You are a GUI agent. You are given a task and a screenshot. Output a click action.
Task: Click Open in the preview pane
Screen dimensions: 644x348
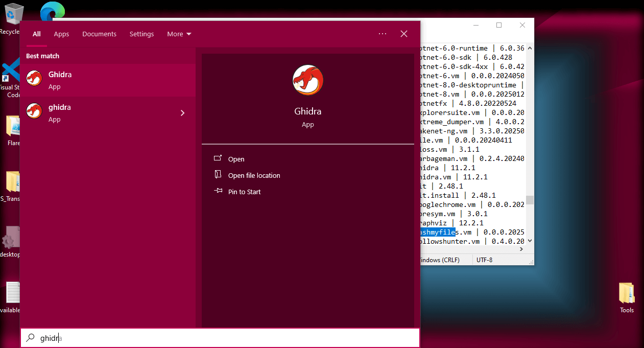[x=236, y=159]
